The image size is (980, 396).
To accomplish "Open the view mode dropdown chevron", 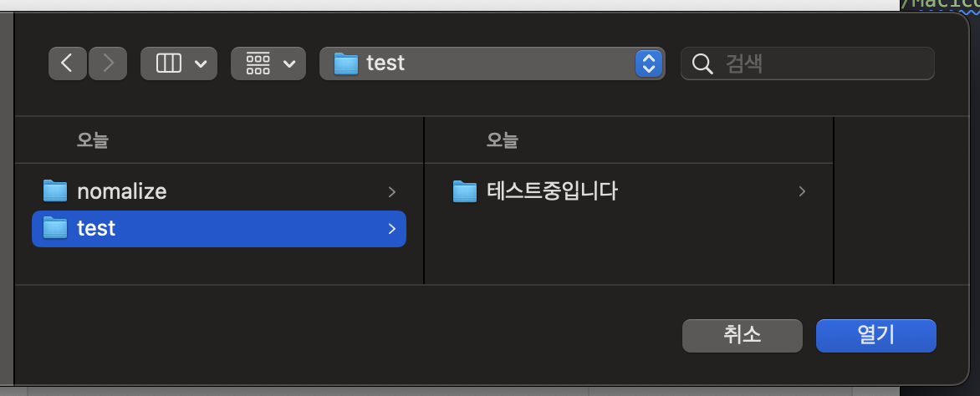I will 201,63.
